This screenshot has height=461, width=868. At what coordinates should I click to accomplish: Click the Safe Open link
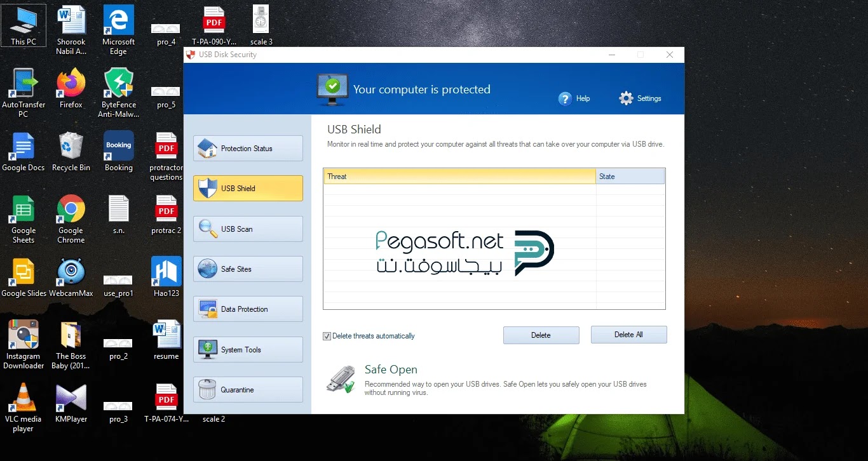pos(391,370)
